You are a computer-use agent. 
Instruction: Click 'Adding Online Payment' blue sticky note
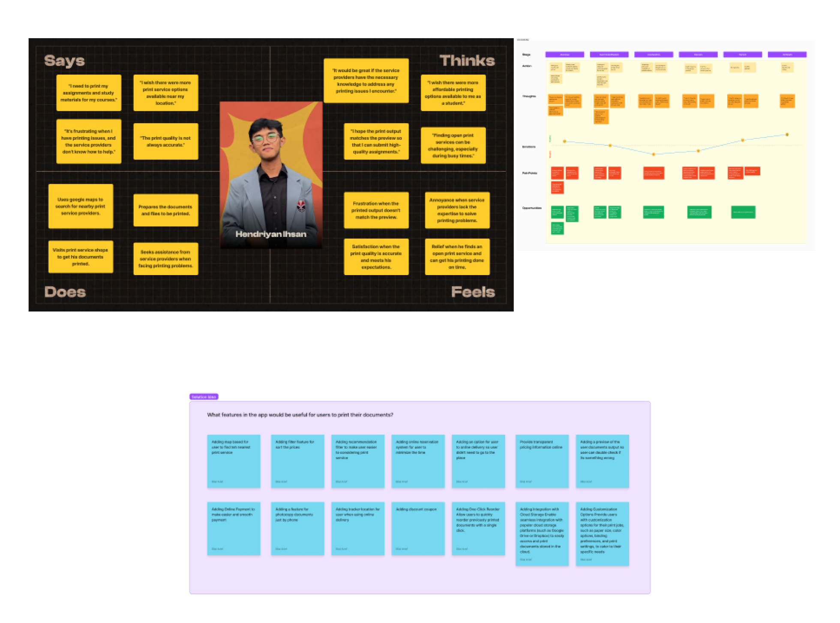[234, 528]
